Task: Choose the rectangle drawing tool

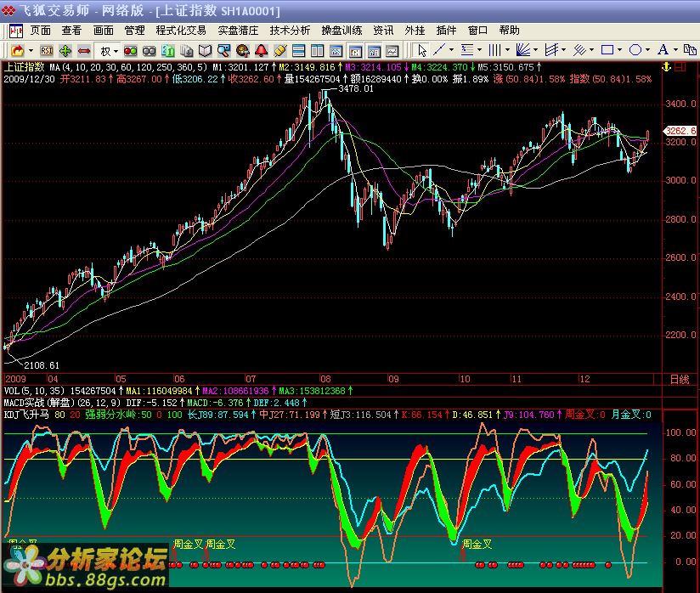Action: 607,51
